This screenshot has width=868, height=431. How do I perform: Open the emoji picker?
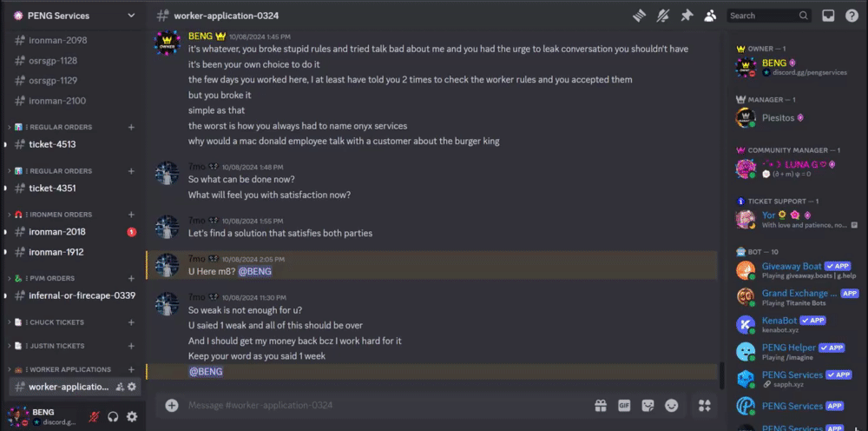(x=671, y=405)
